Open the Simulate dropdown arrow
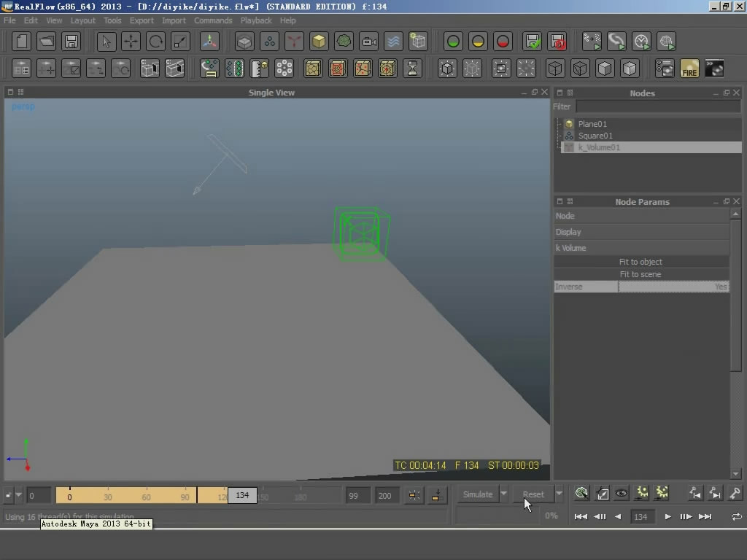 tap(503, 494)
